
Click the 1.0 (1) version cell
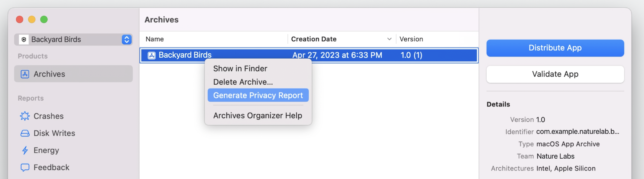point(412,55)
